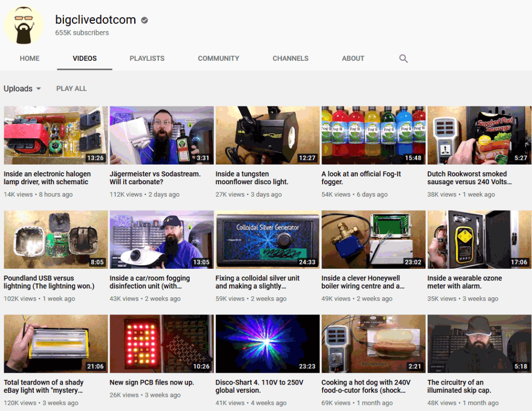Viewport: 532px width, 411px height.
Task: Click the bigclivedotcom bearded avatar
Action: pos(24,25)
